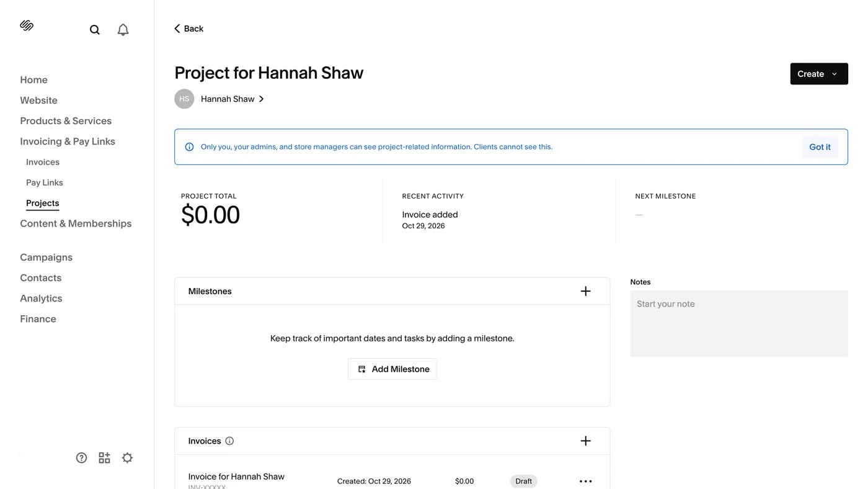Click the Draft status badge
Image resolution: width=868 pixels, height=489 pixels.
[x=524, y=482]
